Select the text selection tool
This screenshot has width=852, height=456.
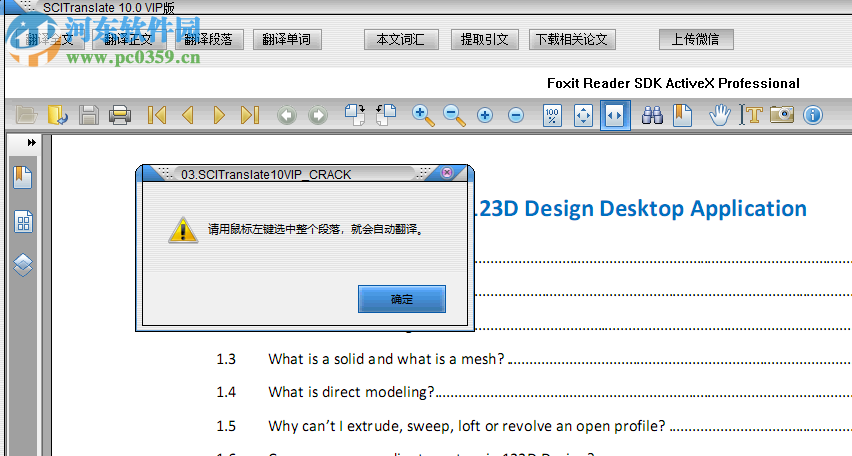pyautogui.click(x=751, y=115)
